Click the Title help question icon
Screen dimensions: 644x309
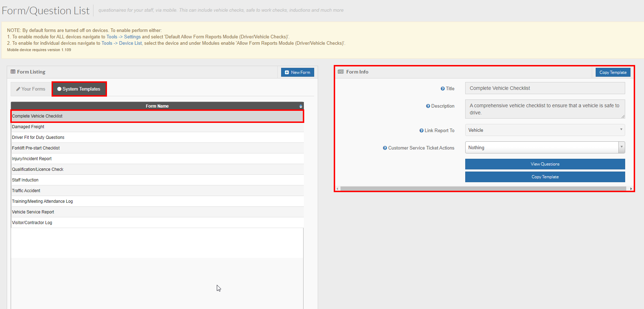442,89
